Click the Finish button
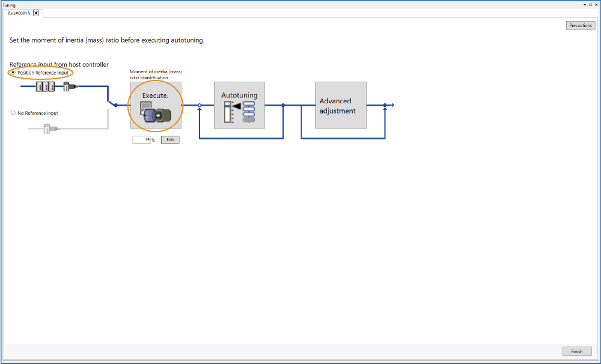 pyautogui.click(x=576, y=351)
